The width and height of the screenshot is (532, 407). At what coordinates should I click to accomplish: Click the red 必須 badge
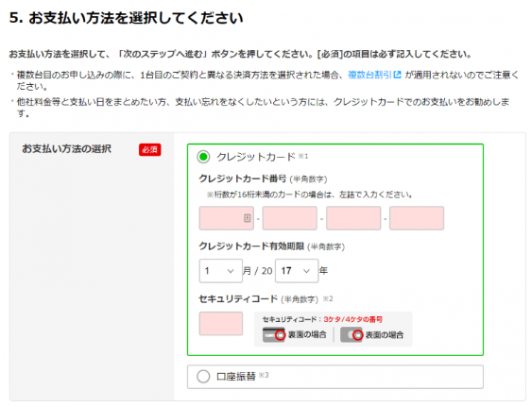[149, 149]
